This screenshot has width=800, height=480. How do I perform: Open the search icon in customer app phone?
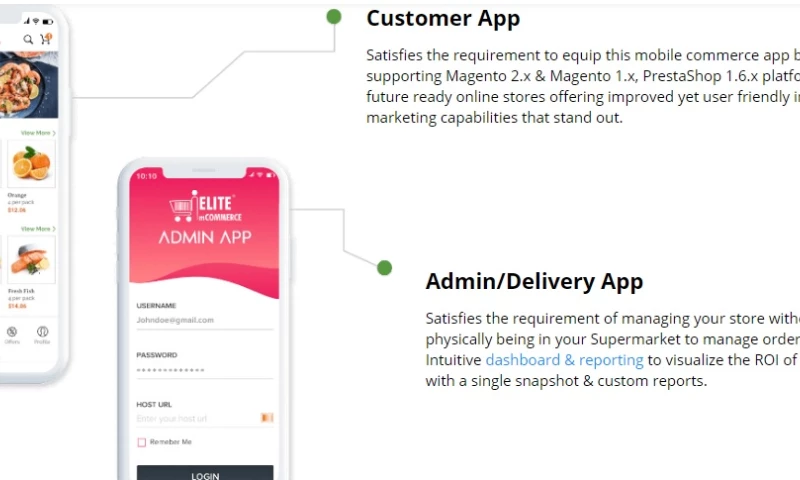coord(28,39)
